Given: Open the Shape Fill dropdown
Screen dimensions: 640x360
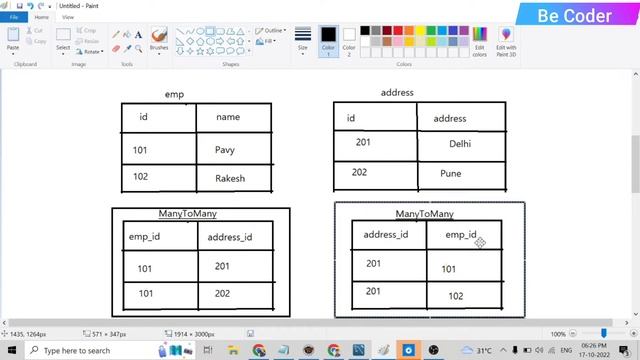Looking at the screenshot, I should click(266, 41).
